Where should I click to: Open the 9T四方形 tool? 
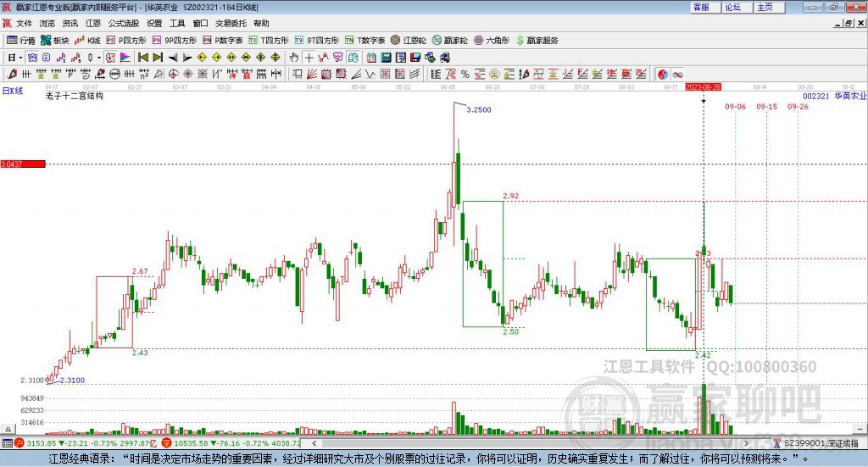317,41
